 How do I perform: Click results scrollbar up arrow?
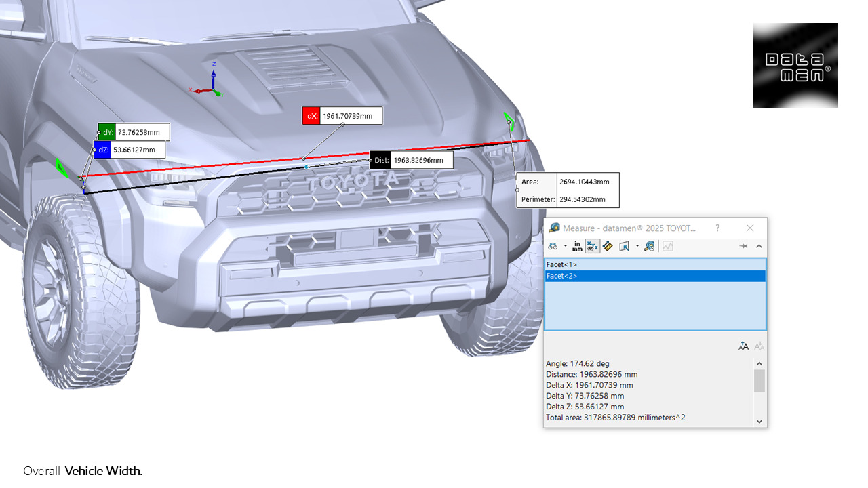[759, 363]
